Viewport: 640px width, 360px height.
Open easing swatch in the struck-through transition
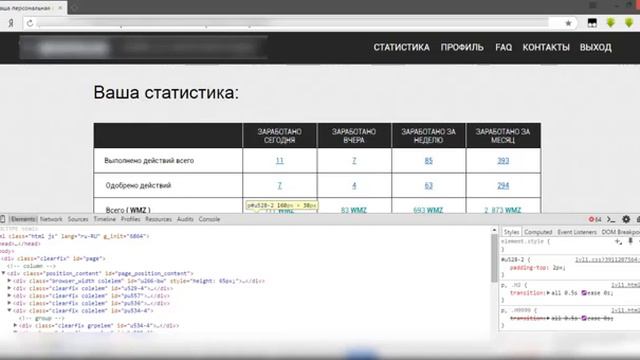(x=584, y=318)
